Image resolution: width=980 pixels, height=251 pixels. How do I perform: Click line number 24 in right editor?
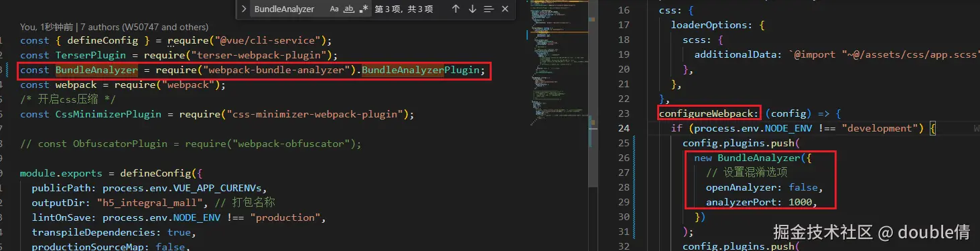[624, 128]
